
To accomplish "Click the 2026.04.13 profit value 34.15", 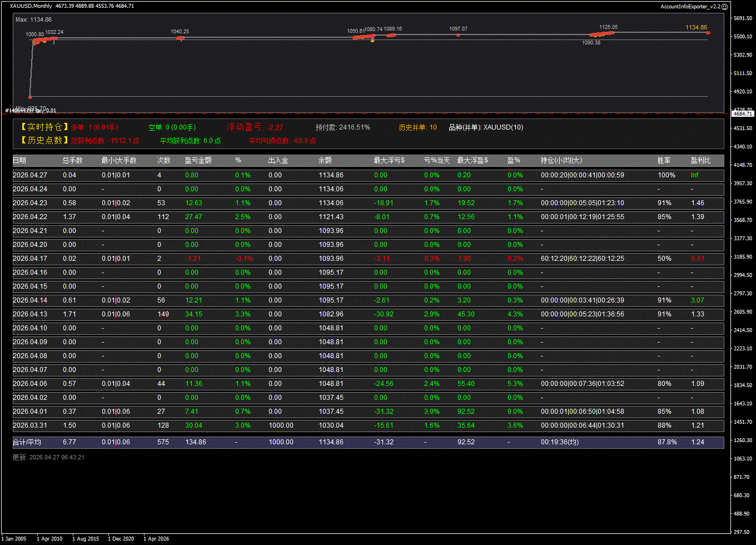I will 193,314.
